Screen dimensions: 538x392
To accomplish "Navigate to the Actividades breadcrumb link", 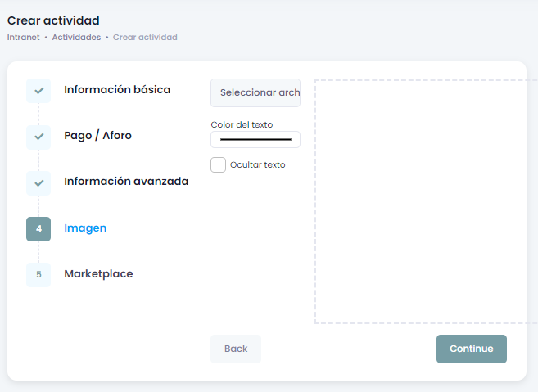I will coord(76,37).
